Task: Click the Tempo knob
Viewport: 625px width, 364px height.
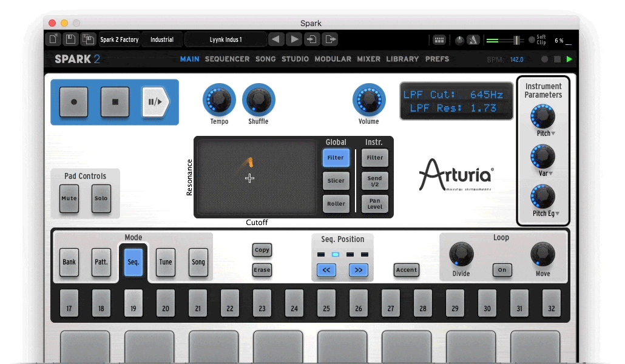Action: click(219, 99)
